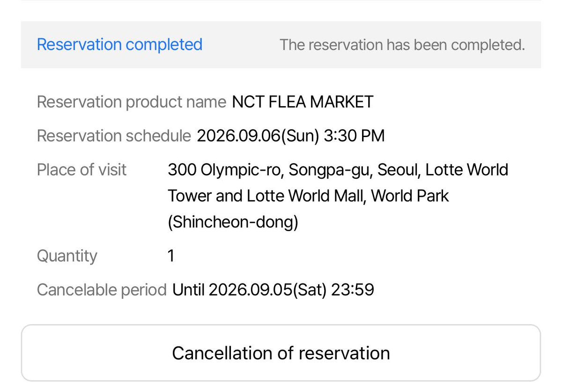Click the 'Tower and Lotte World Mall, World Park' line
The image size is (562, 392).
[308, 196]
